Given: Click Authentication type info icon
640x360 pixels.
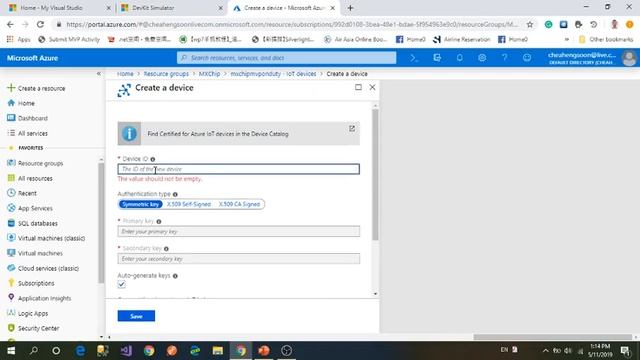Looking at the screenshot, I should click(x=175, y=194).
